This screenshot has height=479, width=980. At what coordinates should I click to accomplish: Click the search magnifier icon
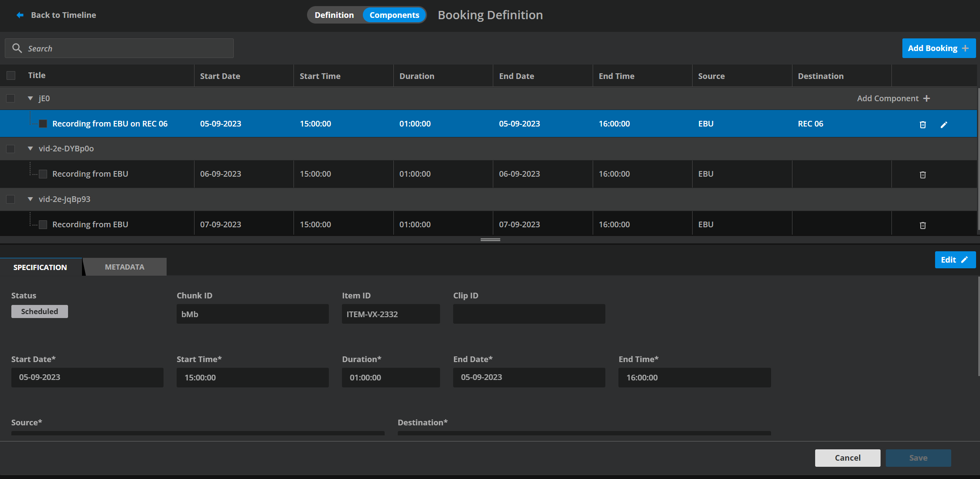click(17, 48)
